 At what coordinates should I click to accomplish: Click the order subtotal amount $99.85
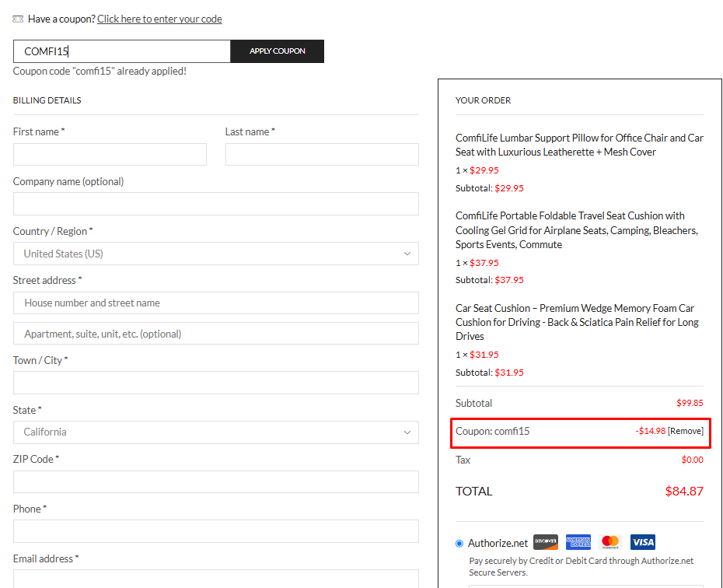pos(690,403)
